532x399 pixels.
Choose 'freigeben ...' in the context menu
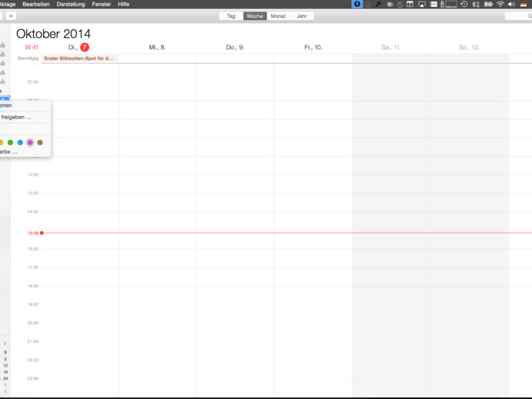(26, 117)
